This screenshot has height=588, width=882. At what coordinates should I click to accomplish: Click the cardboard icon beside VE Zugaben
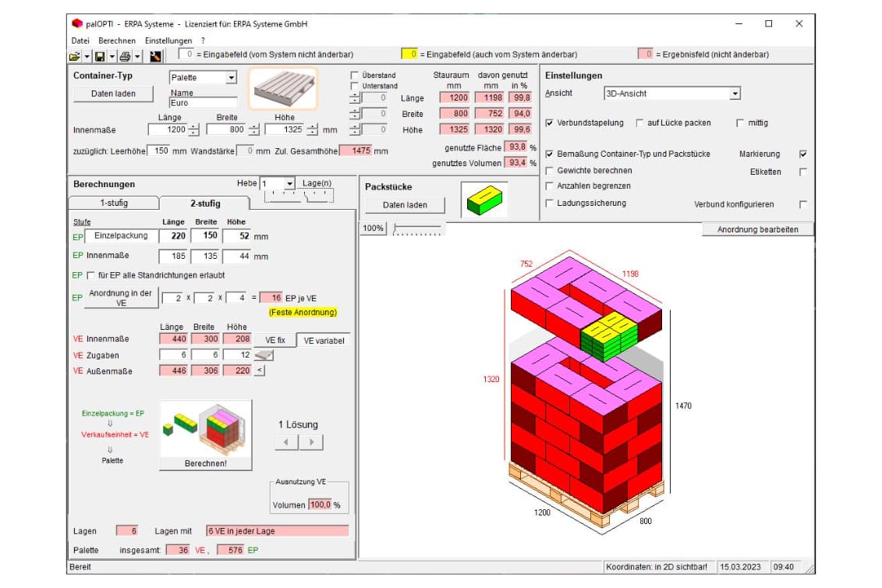pos(264,355)
